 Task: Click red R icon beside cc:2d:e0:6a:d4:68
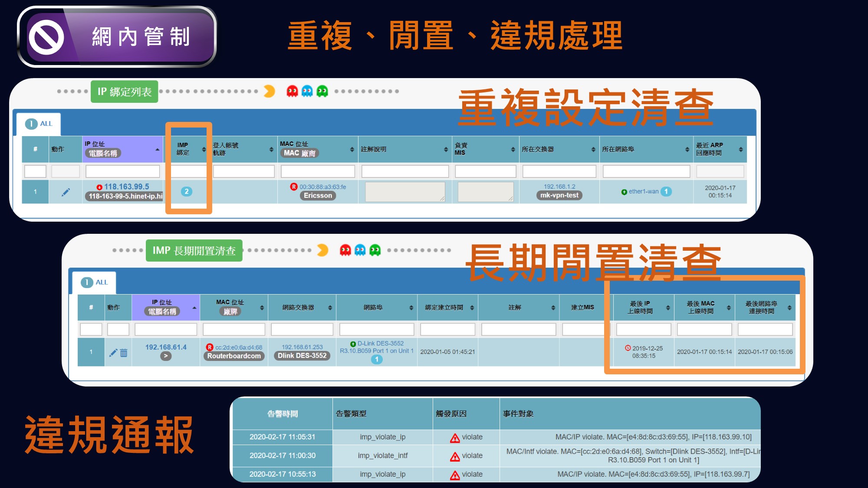[x=210, y=347]
